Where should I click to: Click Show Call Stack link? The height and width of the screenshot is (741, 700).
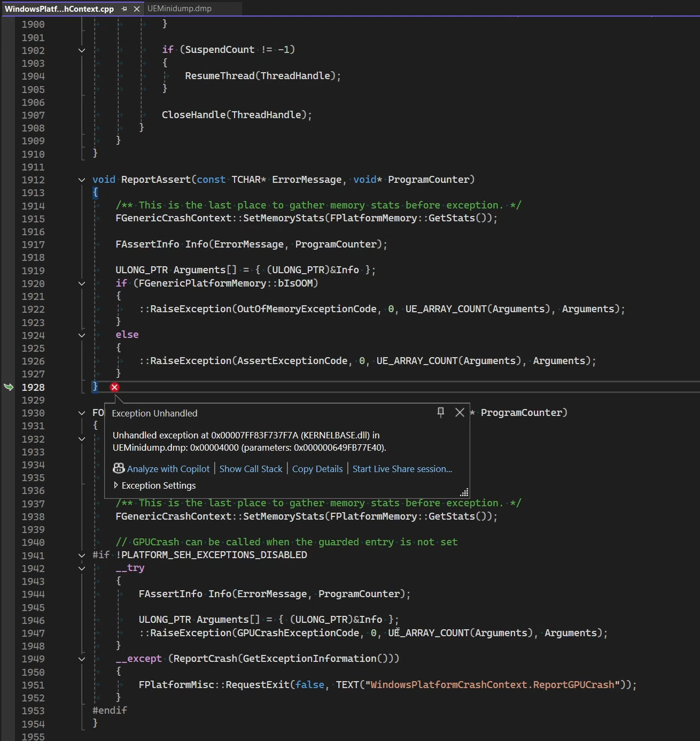[x=251, y=469]
